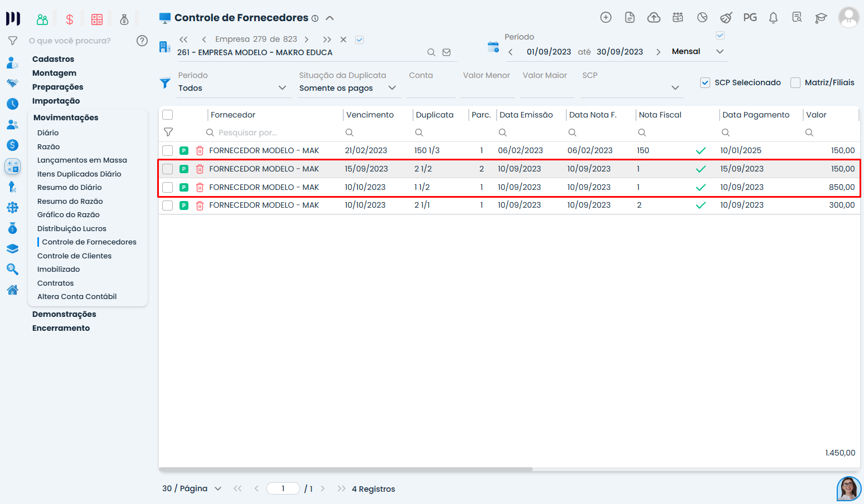The image size is (864, 504).
Task: Open the pie chart icon in toolbar
Action: pyautogui.click(x=702, y=18)
